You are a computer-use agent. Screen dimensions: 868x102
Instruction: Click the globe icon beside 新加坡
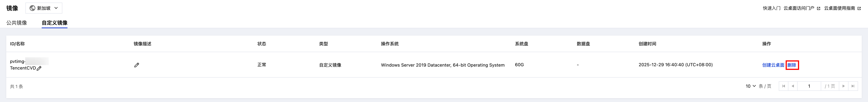(x=32, y=8)
